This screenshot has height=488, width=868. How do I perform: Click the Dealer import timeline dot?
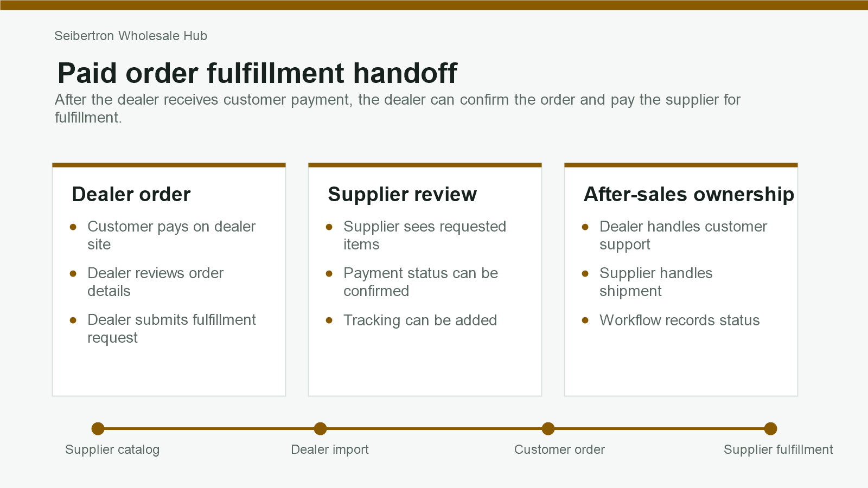[320, 429]
